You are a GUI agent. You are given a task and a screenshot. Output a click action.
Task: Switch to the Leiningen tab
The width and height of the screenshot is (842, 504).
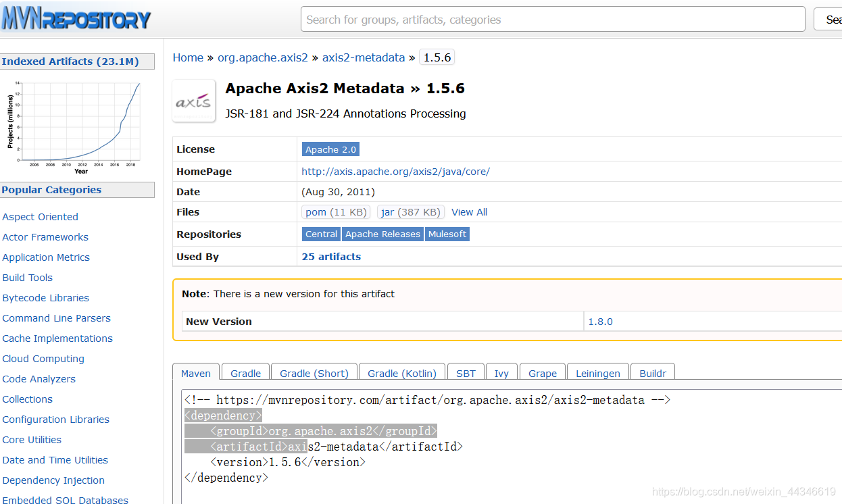click(x=598, y=373)
